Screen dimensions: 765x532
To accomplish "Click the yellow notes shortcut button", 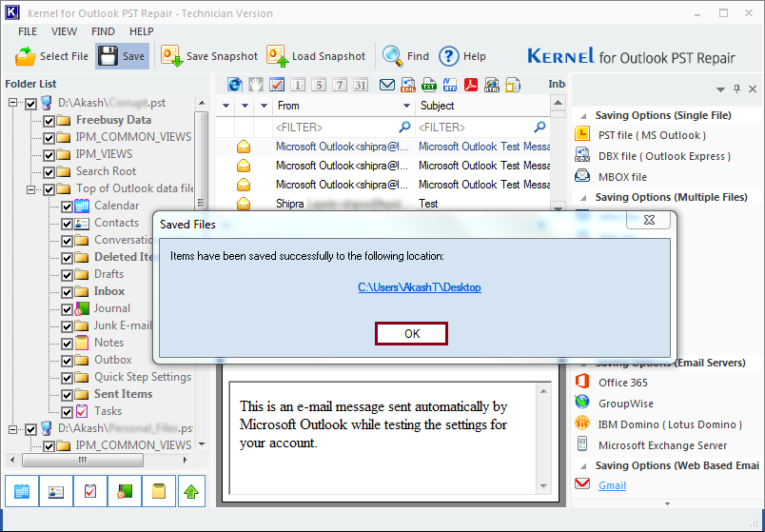I will pos(159,491).
